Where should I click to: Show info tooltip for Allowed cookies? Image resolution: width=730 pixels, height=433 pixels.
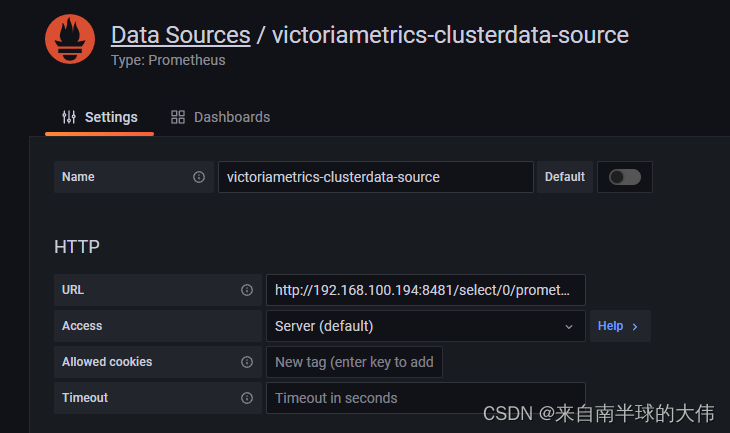pyautogui.click(x=247, y=362)
